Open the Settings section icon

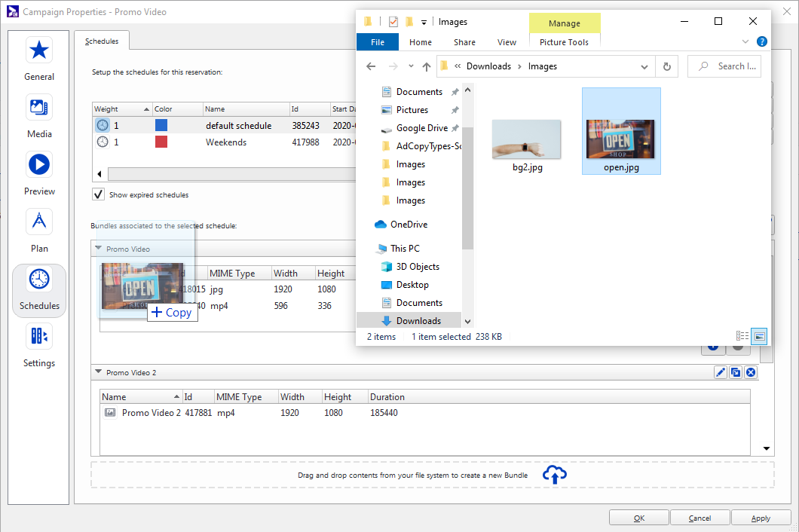[x=39, y=345]
